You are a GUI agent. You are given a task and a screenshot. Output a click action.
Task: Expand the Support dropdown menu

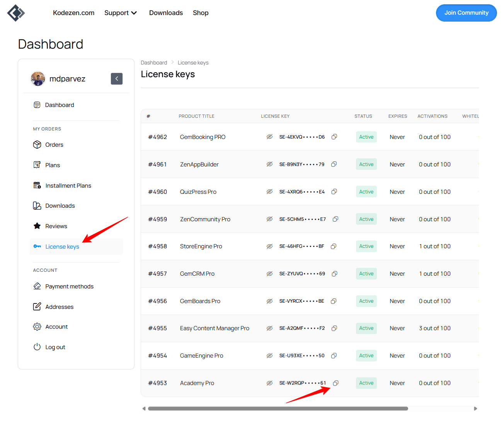(x=121, y=13)
